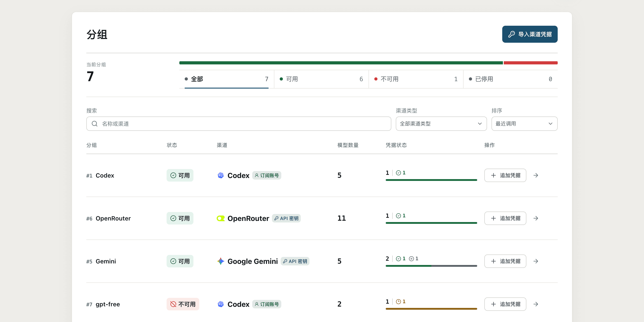
Task: Click the search magnifier icon
Action: 95,124
